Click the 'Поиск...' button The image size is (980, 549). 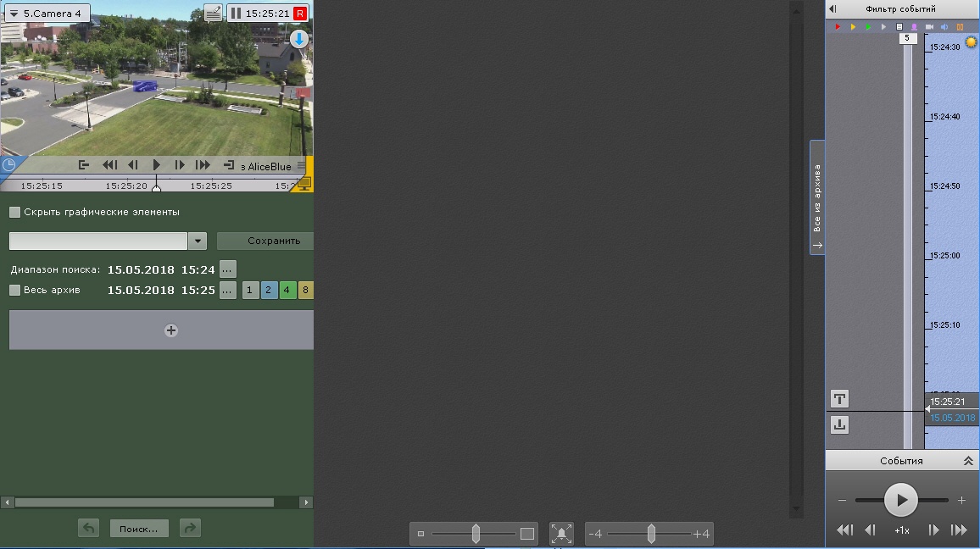click(x=139, y=529)
